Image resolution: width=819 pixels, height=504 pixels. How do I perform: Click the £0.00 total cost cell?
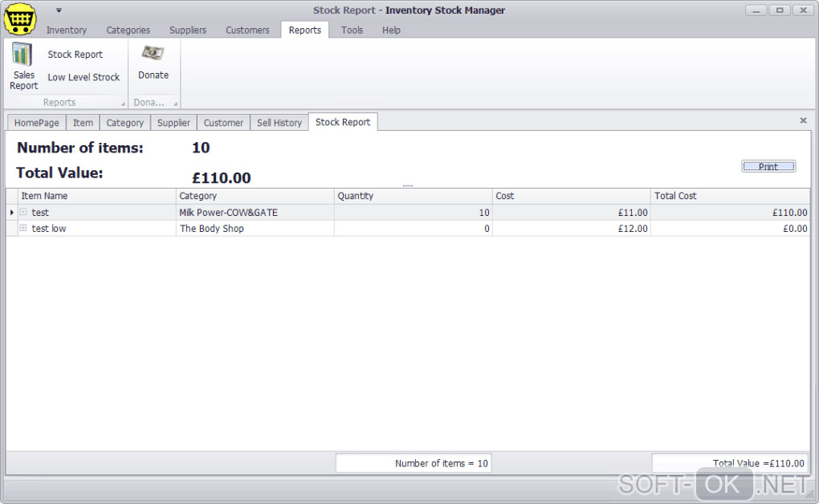730,228
